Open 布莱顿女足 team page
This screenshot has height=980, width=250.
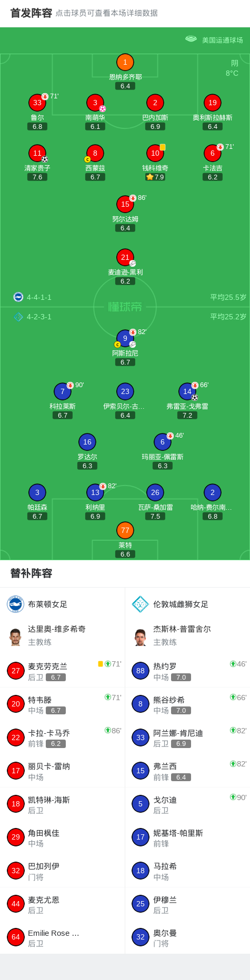click(47, 604)
